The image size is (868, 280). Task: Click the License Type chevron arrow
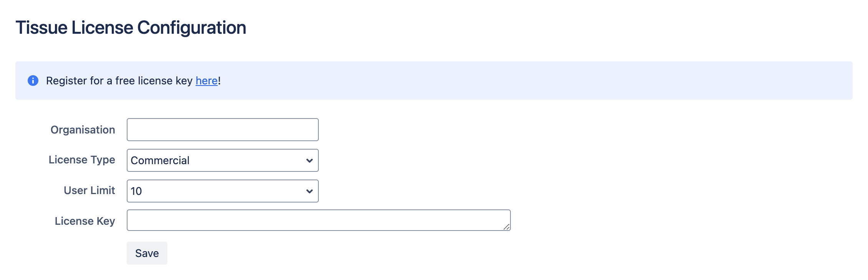[310, 160]
